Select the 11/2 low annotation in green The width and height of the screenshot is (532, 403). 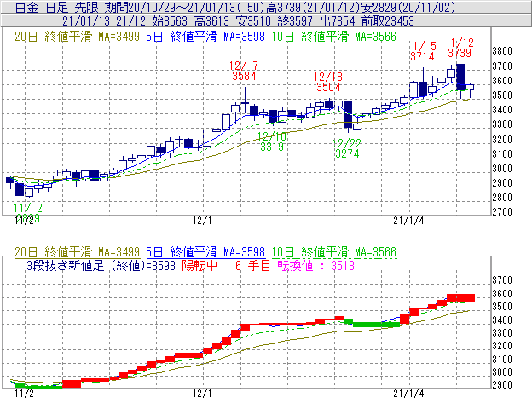click(x=28, y=213)
